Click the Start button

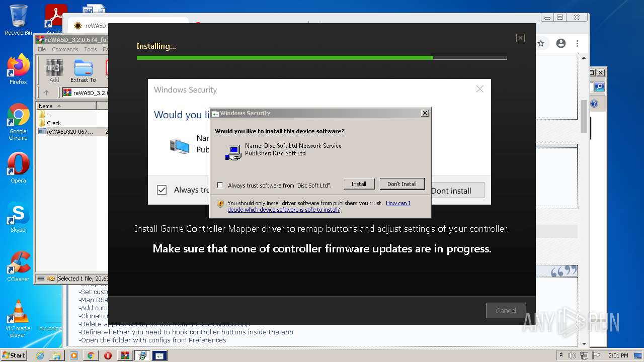14,355
